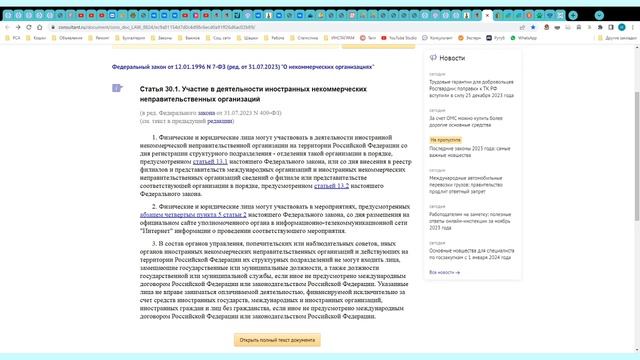Open the Федеральный закон N 7-ФЗ title link

click(x=243, y=67)
